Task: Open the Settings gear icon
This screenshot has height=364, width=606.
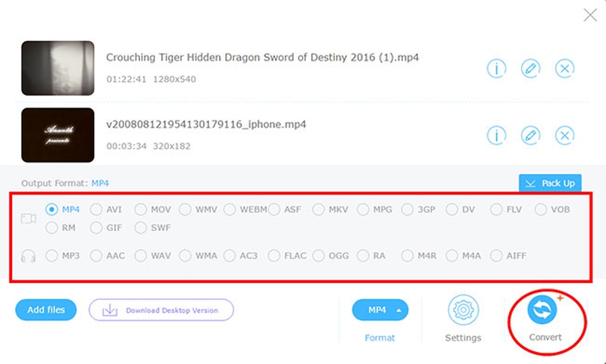Action: (463, 310)
